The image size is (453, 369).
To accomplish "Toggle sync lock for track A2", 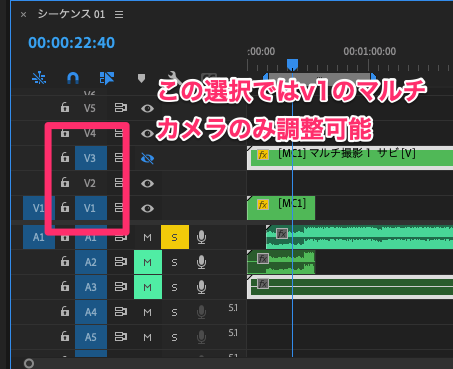I will pyautogui.click(x=121, y=262).
